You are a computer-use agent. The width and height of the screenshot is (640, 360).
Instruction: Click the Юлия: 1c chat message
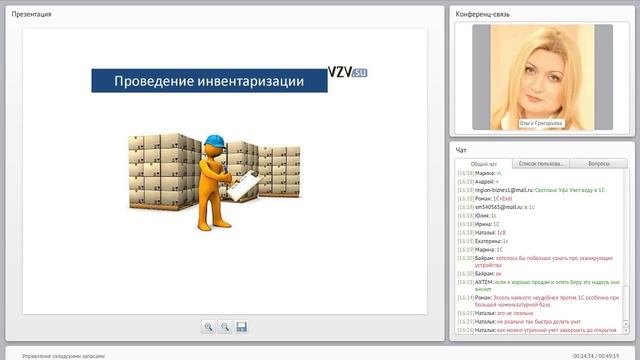tap(477, 216)
